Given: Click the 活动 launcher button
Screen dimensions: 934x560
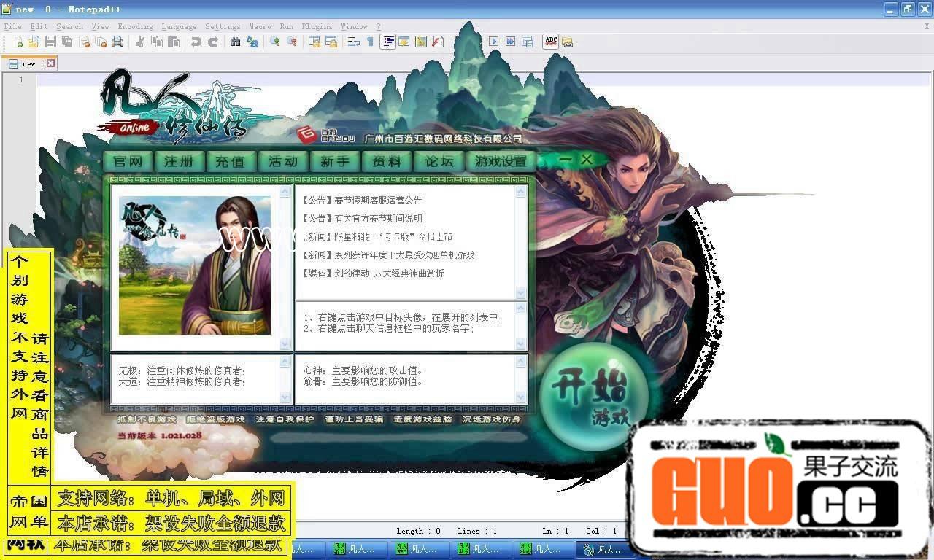Looking at the screenshot, I should point(283,161).
